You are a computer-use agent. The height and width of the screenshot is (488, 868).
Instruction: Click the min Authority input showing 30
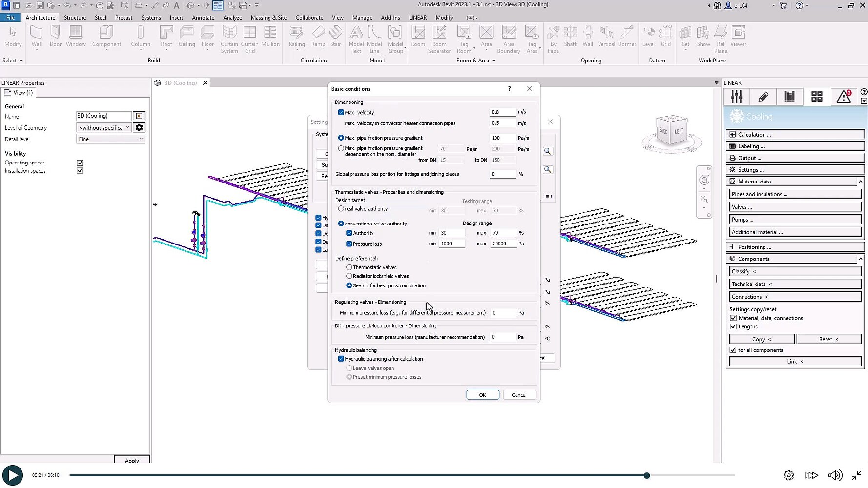point(452,233)
